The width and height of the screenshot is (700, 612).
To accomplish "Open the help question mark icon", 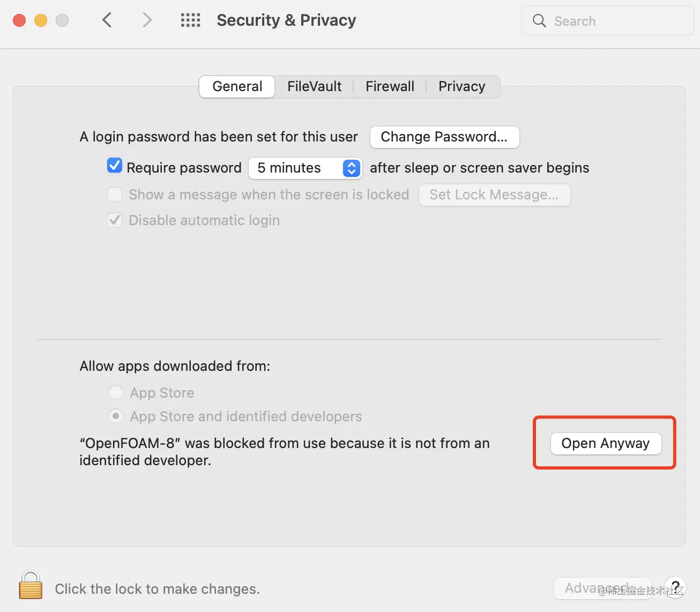I will [675, 587].
